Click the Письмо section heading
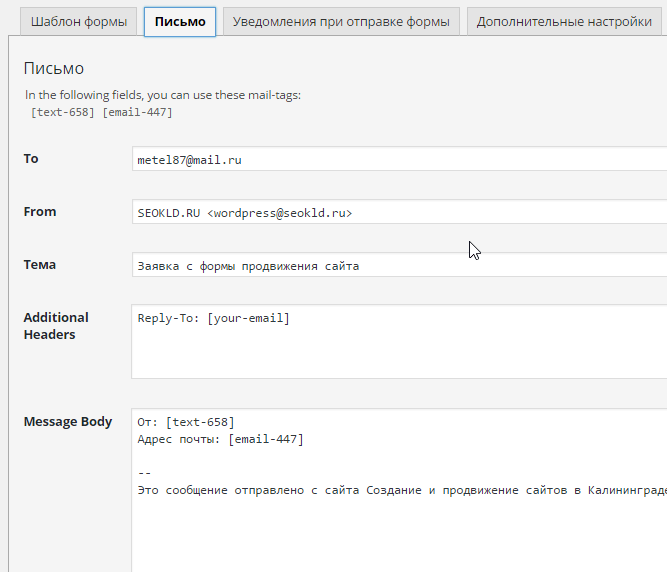 54,68
